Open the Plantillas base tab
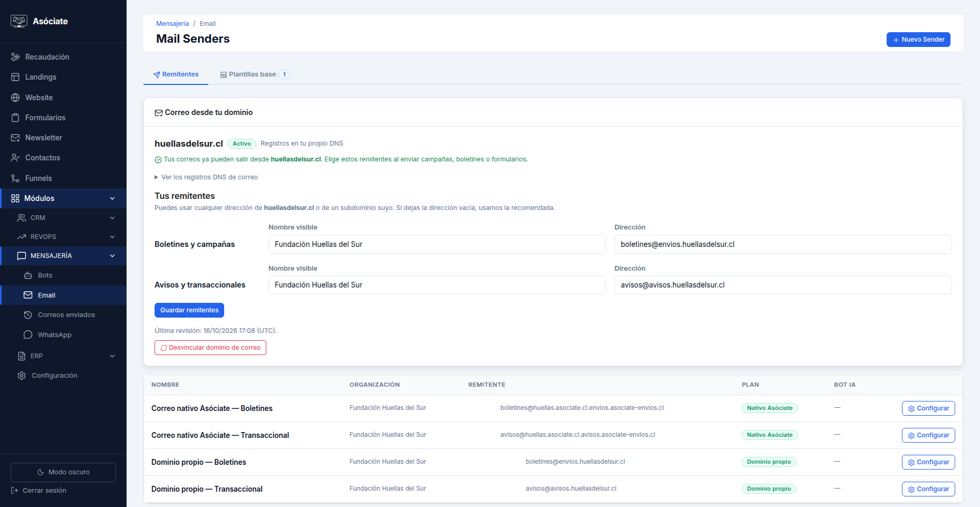The image size is (980, 507). coord(255,74)
